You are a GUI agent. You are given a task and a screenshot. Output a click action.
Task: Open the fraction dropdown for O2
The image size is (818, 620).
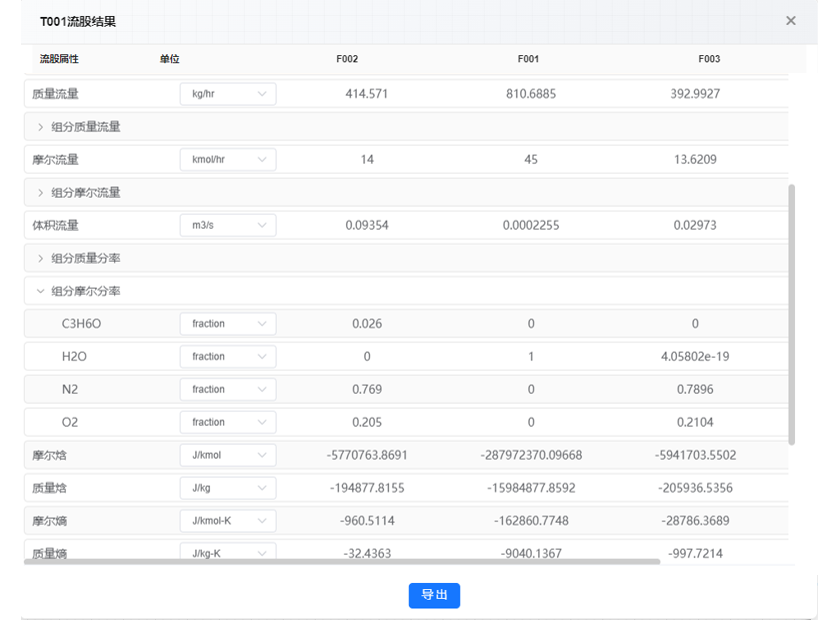tap(228, 422)
